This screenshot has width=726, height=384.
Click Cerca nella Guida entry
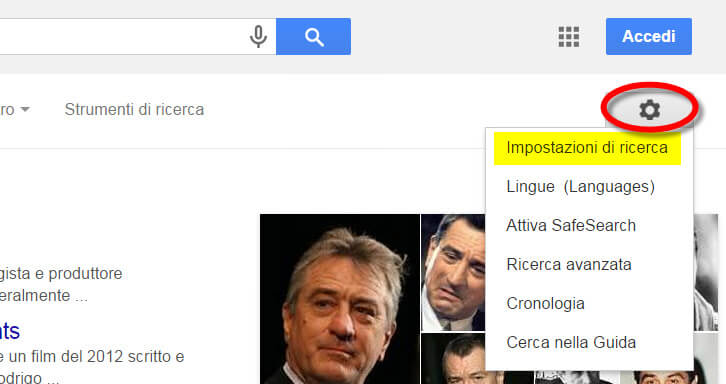pos(571,342)
